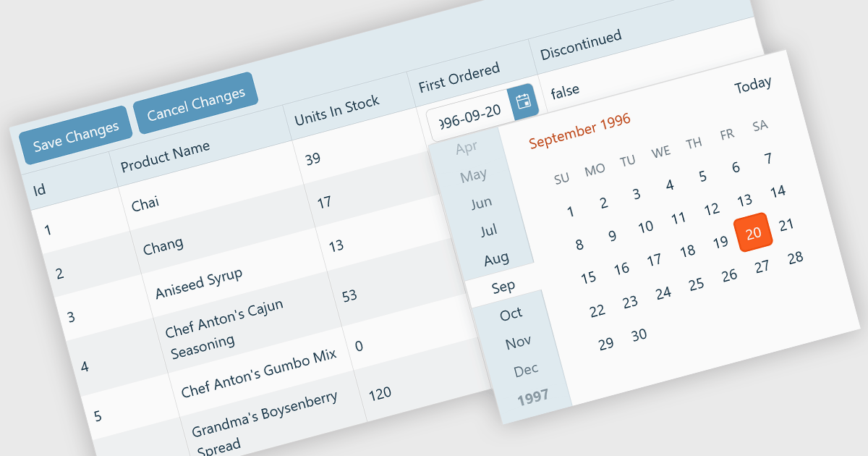
Task: Jump to year 1997 in navigator
Action: click(x=533, y=396)
